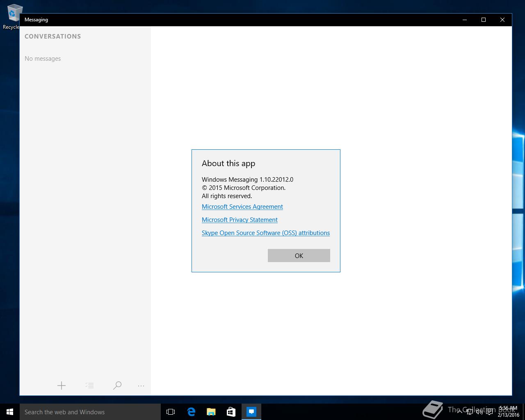Image resolution: width=525 pixels, height=420 pixels.
Task: Open the Microsoft Privacy Statement link
Action: [240, 220]
